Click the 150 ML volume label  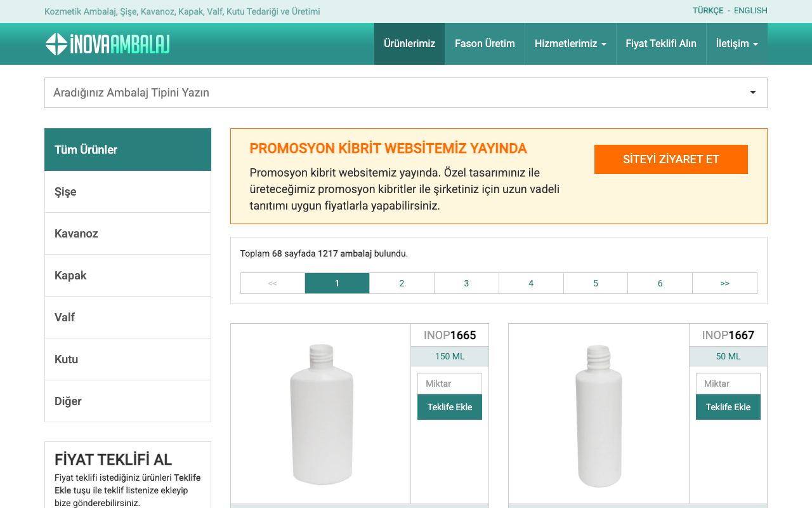[450, 356]
